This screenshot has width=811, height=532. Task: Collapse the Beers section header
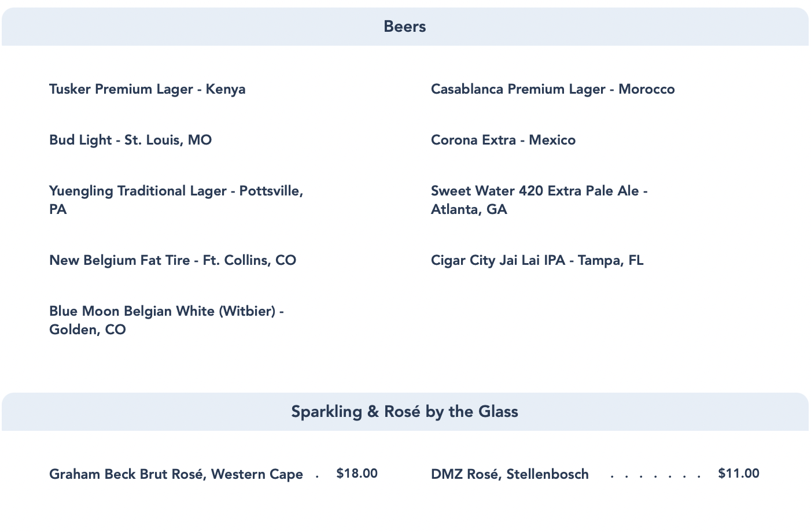[405, 27]
